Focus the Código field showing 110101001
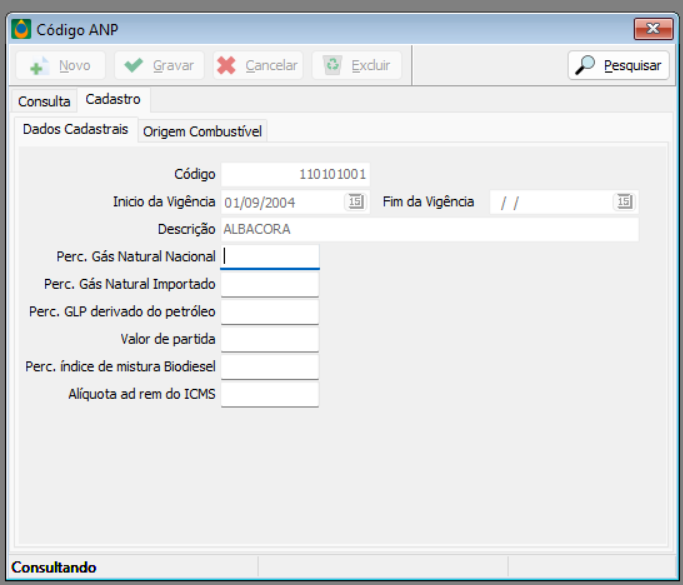683x585 pixels. 295,174
